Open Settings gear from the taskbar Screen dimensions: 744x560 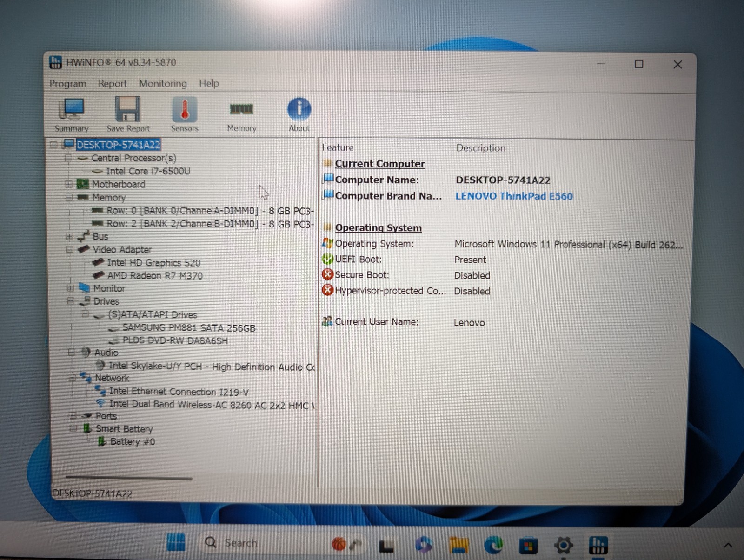coord(563,545)
